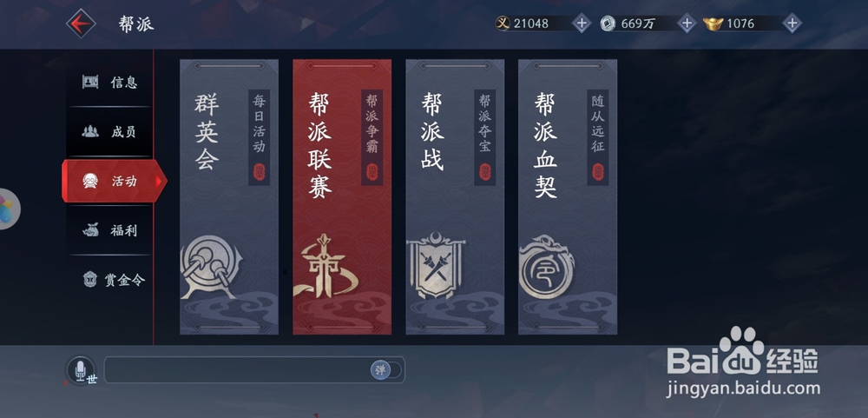
Task: Select the 活动 tab
Action: point(114,181)
